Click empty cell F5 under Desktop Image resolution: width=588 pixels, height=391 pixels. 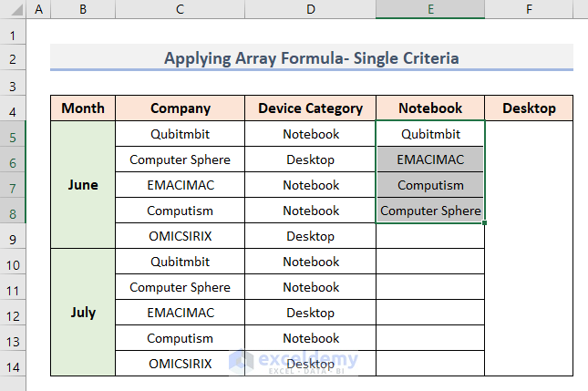[x=529, y=134]
